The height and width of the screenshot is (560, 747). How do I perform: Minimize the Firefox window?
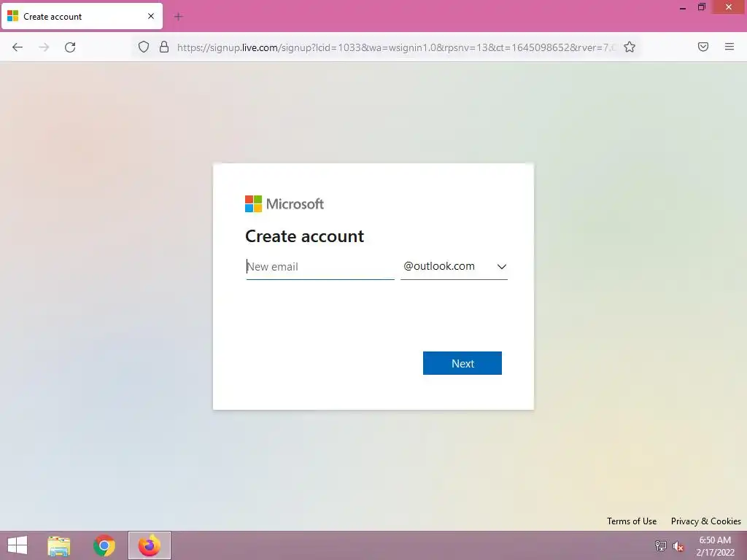click(682, 7)
